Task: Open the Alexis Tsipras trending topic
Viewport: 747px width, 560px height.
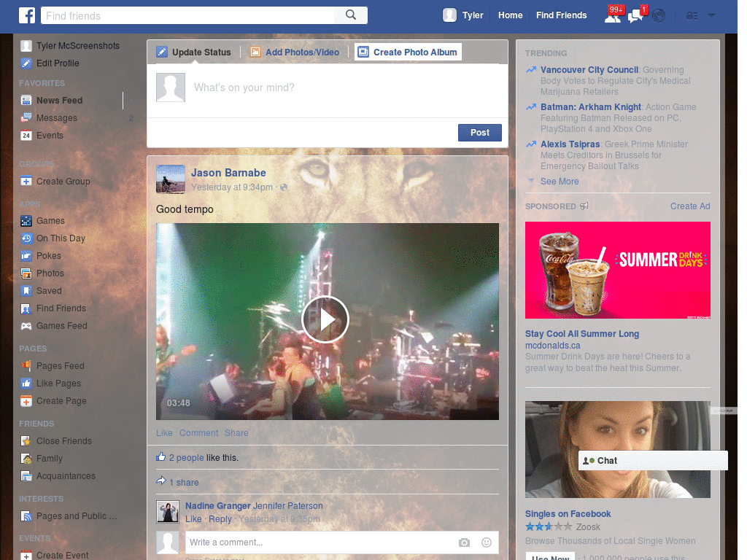Action: tap(570, 144)
